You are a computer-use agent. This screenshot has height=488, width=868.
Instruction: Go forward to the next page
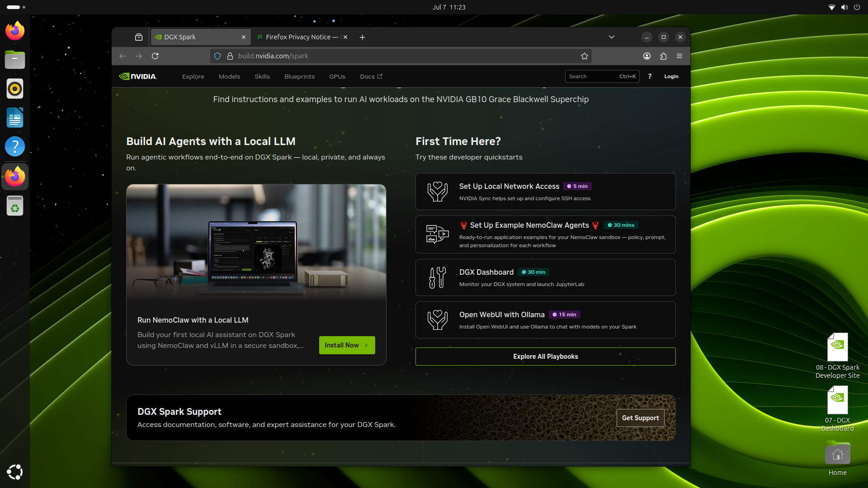[x=139, y=56]
